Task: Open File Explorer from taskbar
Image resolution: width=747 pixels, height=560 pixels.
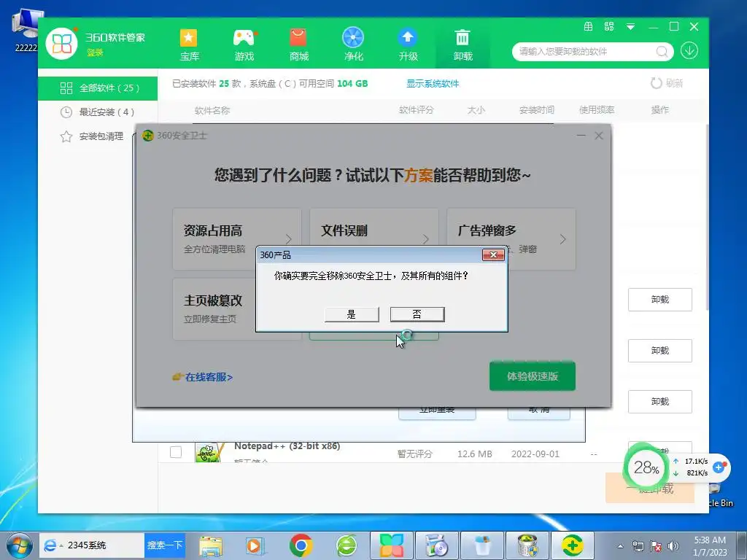Action: coord(211,545)
